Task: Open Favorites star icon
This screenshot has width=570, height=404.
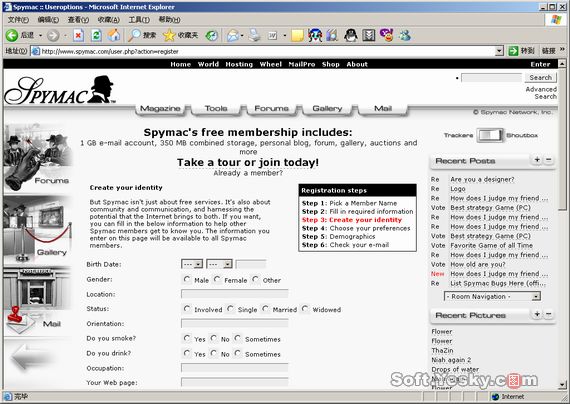Action: click(x=169, y=35)
